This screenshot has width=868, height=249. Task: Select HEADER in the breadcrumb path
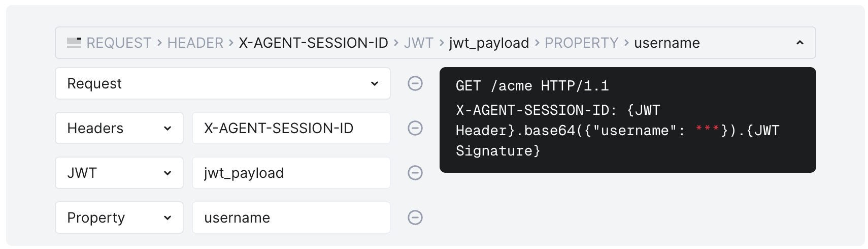point(195,43)
